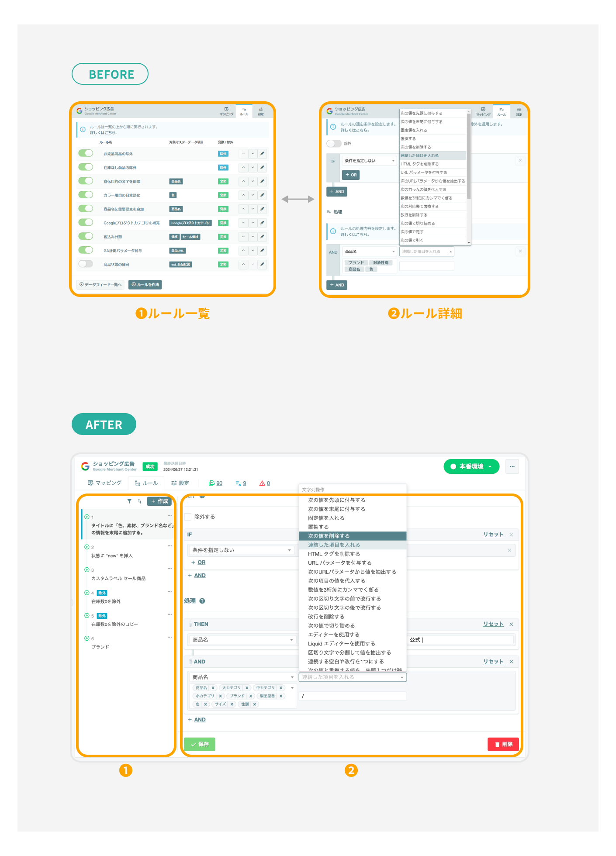Image resolution: width=616 pixels, height=856 pixels.
Task: Close the IF row x in BEFORE rule detail
Action: tap(520, 160)
